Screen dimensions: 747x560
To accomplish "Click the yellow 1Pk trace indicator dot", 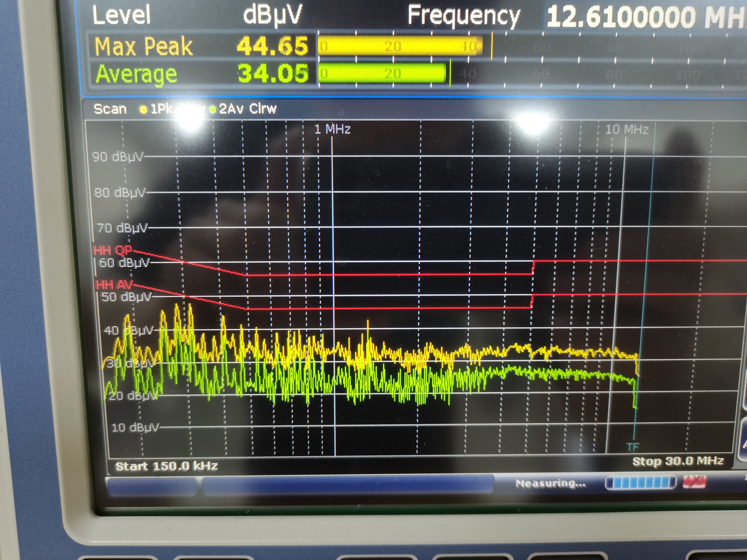I will point(143,109).
